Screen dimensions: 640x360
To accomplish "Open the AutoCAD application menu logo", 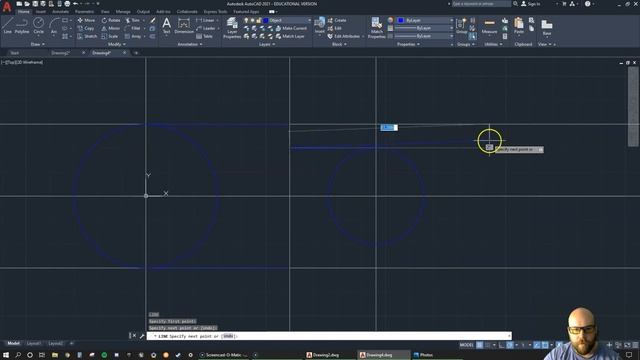I will click(7, 7).
